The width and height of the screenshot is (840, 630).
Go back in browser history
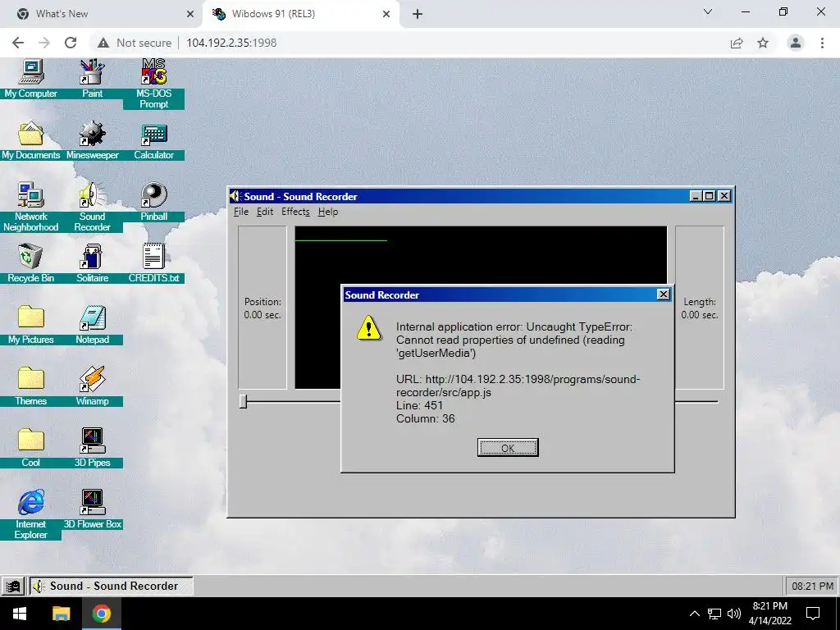point(18,43)
